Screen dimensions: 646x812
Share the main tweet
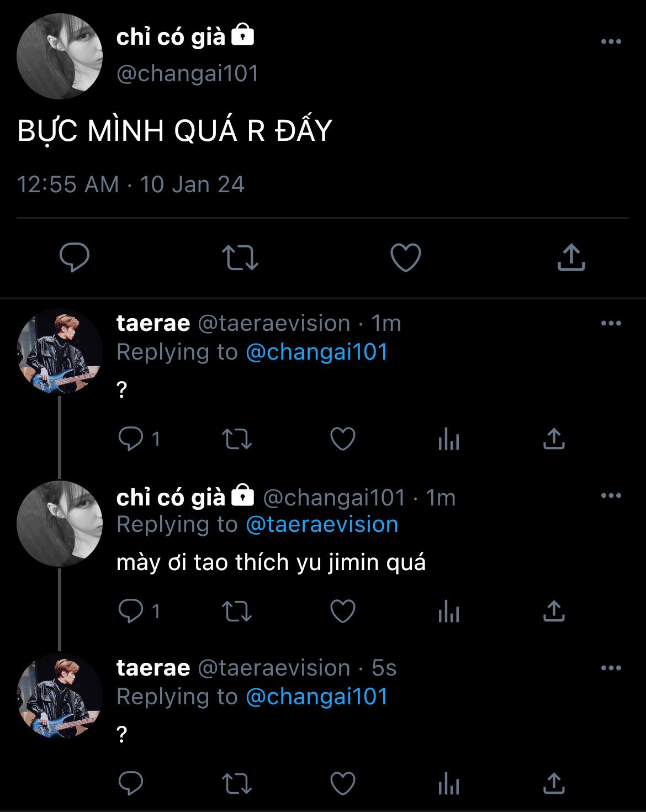571,257
